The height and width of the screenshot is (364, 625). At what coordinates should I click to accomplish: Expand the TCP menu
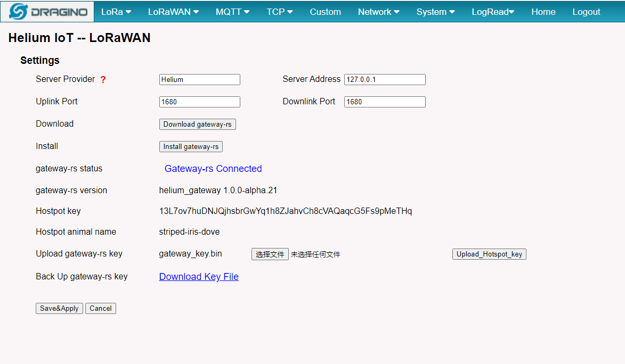pos(279,12)
